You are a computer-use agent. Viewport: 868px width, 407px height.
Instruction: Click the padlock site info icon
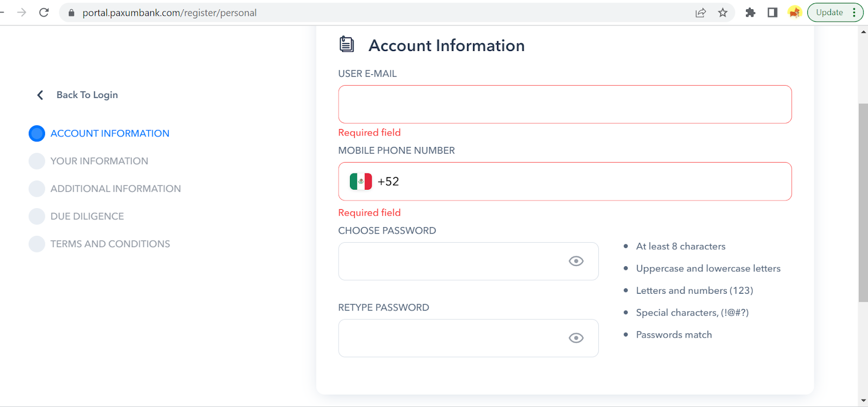click(x=71, y=12)
